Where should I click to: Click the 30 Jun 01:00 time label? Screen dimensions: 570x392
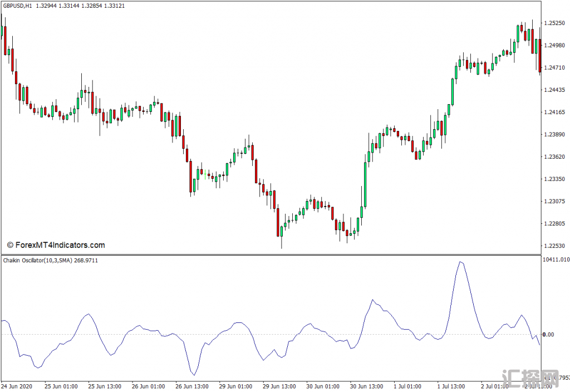click(x=323, y=386)
